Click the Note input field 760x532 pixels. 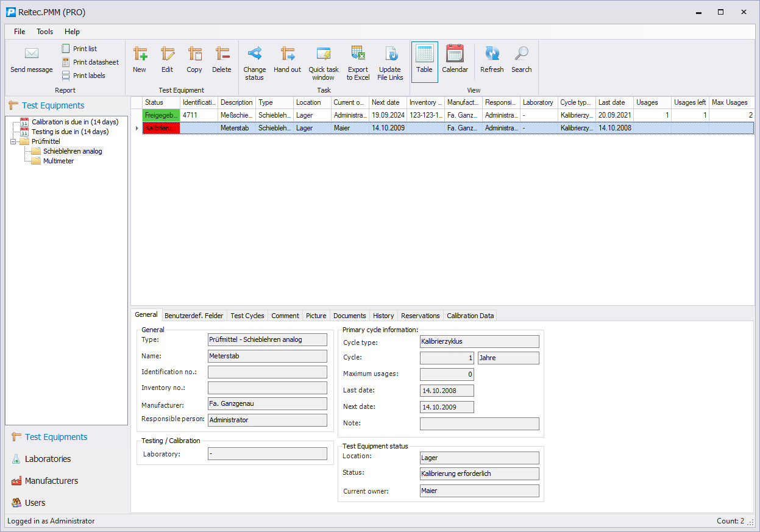tap(479, 424)
